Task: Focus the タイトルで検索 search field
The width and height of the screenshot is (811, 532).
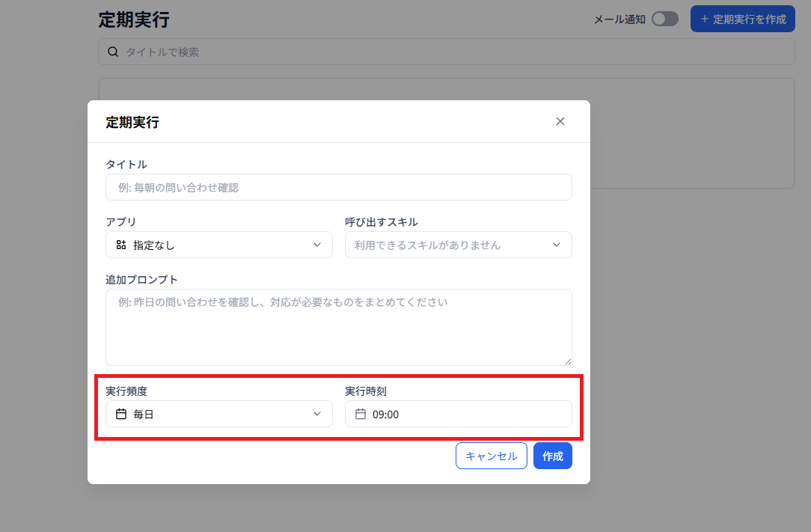Action: (447, 52)
